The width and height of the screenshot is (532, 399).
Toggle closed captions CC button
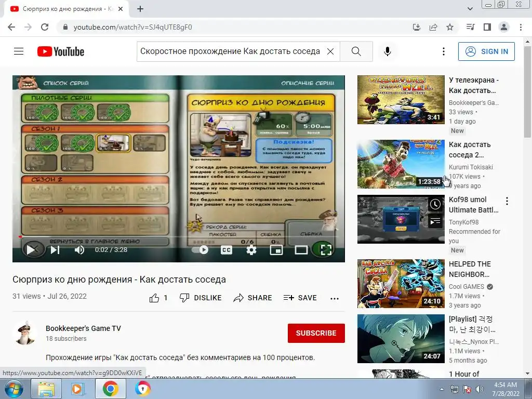(x=227, y=250)
